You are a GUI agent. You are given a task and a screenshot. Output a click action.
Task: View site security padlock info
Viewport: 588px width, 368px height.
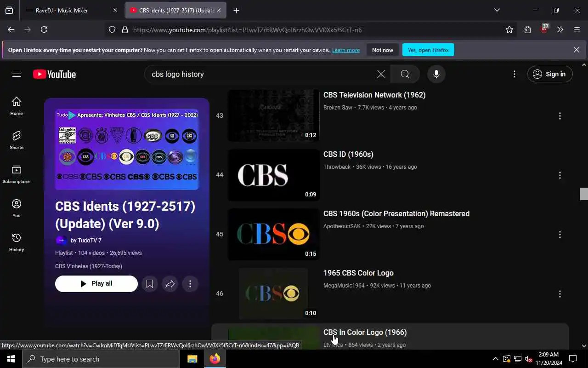pyautogui.click(x=124, y=29)
